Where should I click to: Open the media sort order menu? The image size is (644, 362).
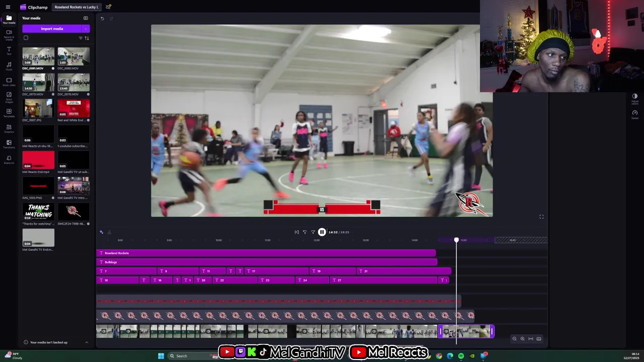click(87, 38)
